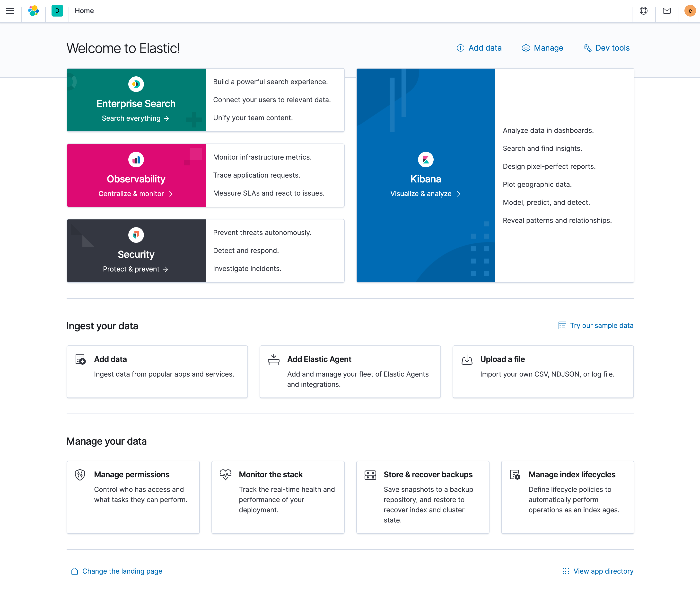Screen dimensions: 700x595
Task: Click Change the landing page
Action: point(117,571)
